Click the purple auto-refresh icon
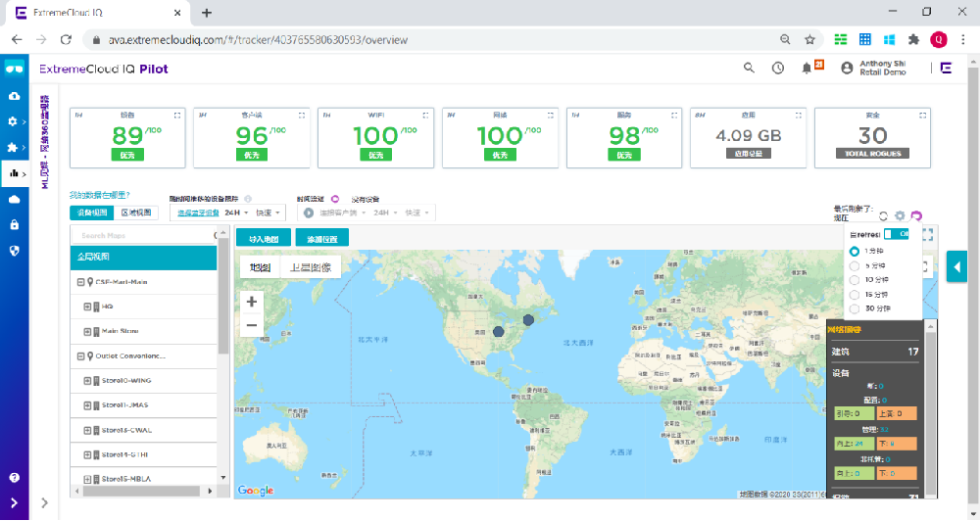This screenshot has height=521, width=980. 916,216
